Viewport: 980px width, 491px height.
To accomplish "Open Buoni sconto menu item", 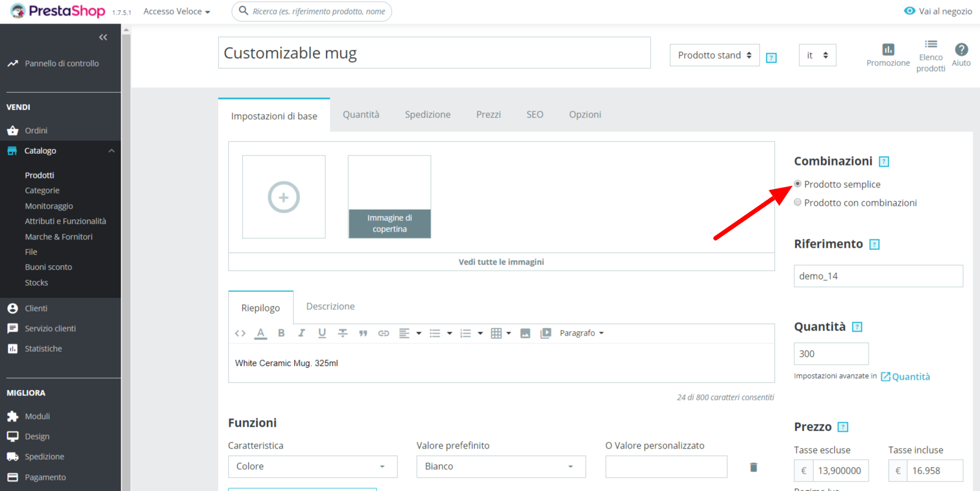I will pos(49,267).
